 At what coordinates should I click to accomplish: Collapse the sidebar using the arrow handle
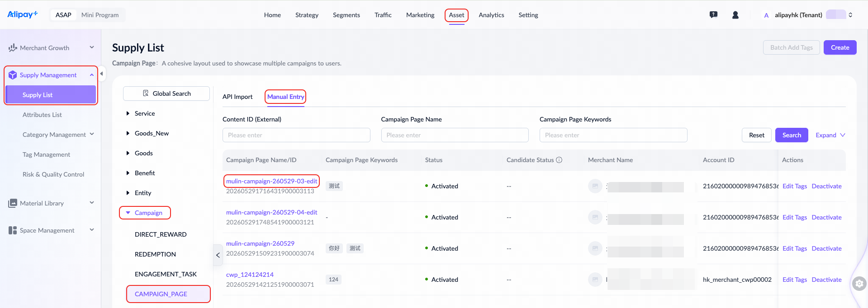102,74
